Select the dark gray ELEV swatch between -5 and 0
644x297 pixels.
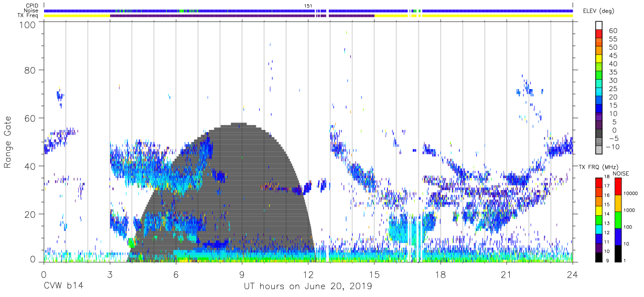(599, 133)
